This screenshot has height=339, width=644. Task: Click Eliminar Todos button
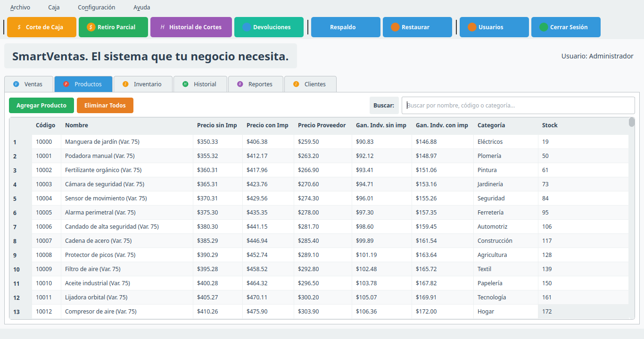(x=105, y=106)
